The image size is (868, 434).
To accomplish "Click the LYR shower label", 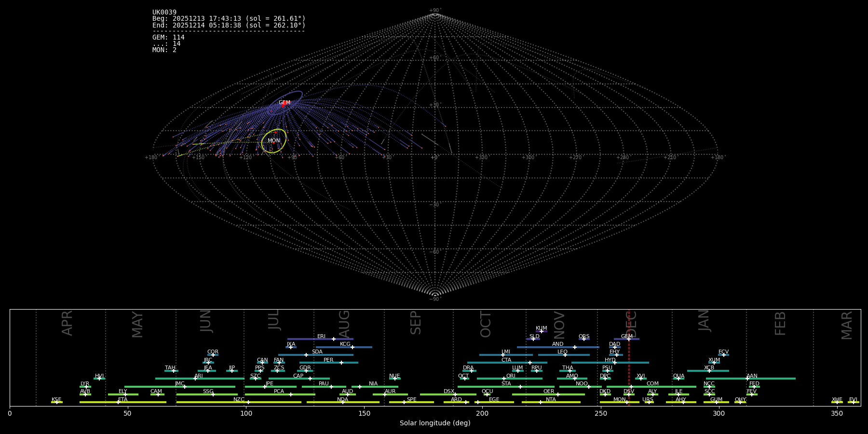I will [85, 384].
